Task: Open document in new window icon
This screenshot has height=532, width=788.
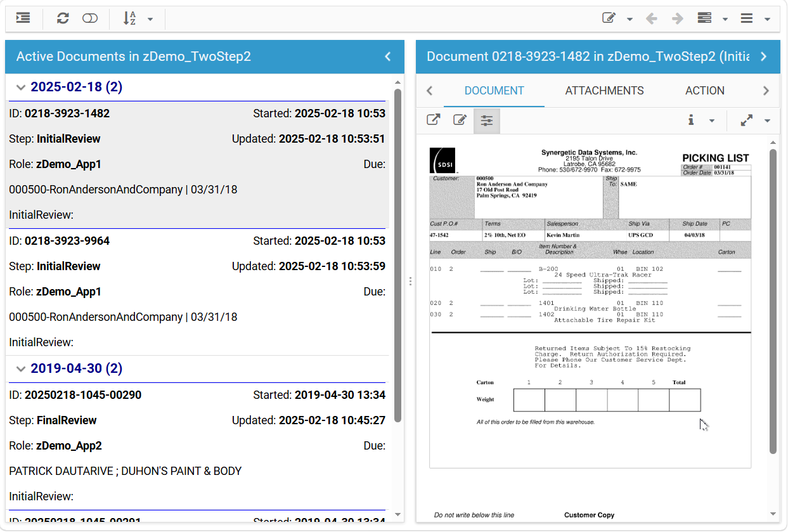Action: [433, 120]
